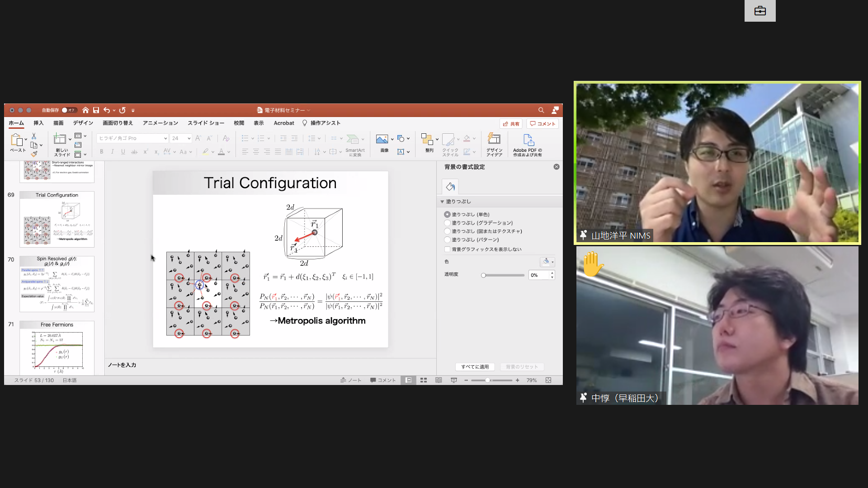Select the gradient fill (グラデーション) radio button
The height and width of the screenshot is (488, 868).
[447, 223]
